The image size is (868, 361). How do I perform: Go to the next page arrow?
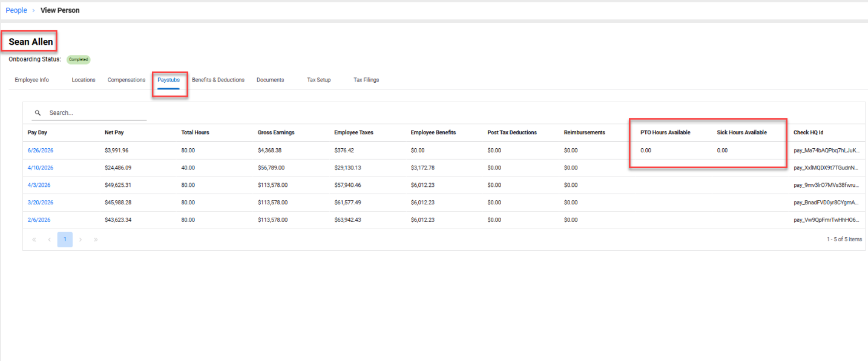[x=81, y=239]
